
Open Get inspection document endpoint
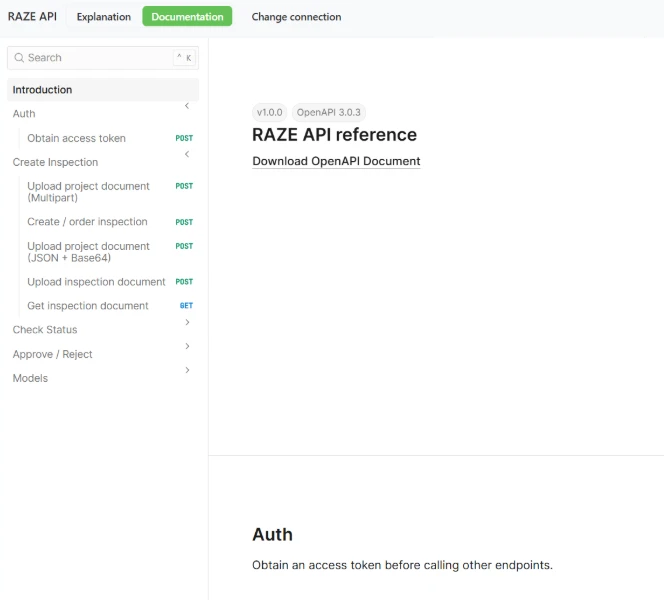point(88,306)
